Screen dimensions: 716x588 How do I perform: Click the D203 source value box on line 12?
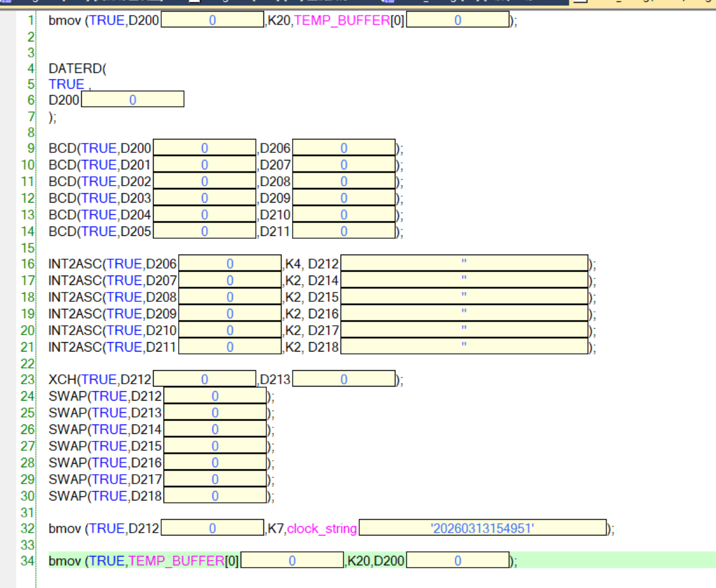(204, 199)
